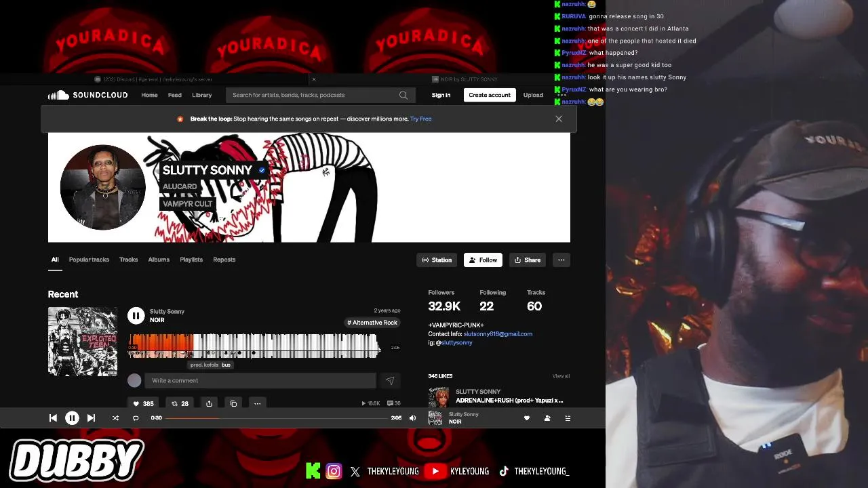Screen dimensions: 868x488
Task: Click the Slutty Sonny artist name above NOIR
Action: pyautogui.click(x=167, y=311)
